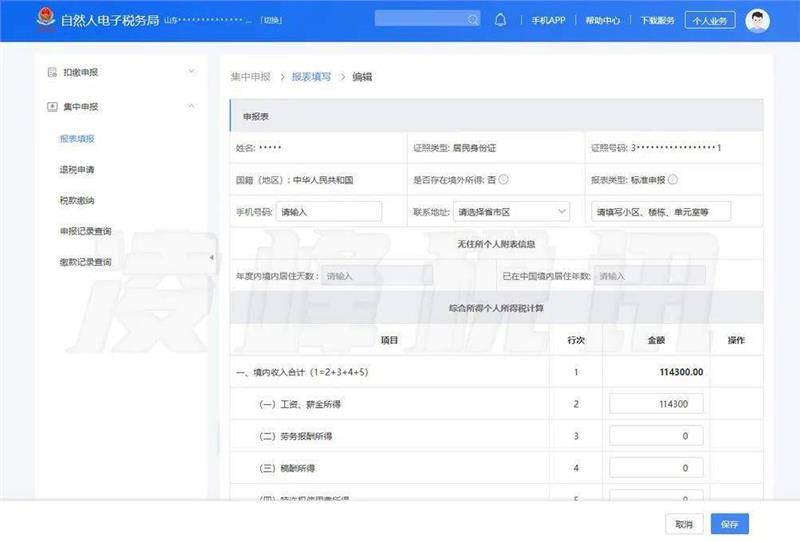Click the 工资、薪金所得 amount field
The height and width of the screenshot is (542, 800).
pyautogui.click(x=655, y=403)
